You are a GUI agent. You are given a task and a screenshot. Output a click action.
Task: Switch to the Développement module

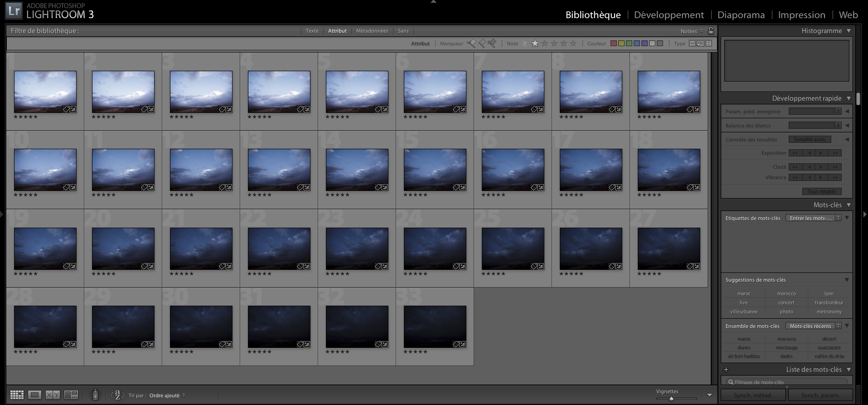(x=669, y=15)
